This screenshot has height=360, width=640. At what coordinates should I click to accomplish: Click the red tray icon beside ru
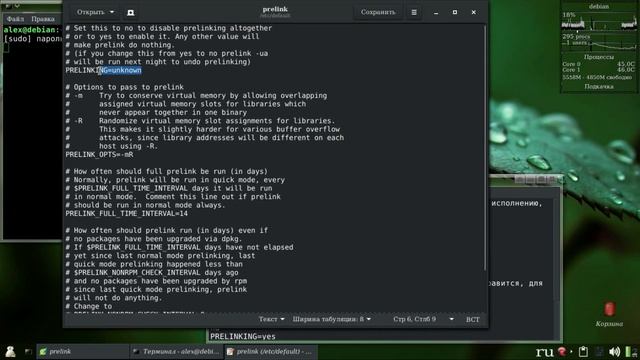(x=562, y=351)
